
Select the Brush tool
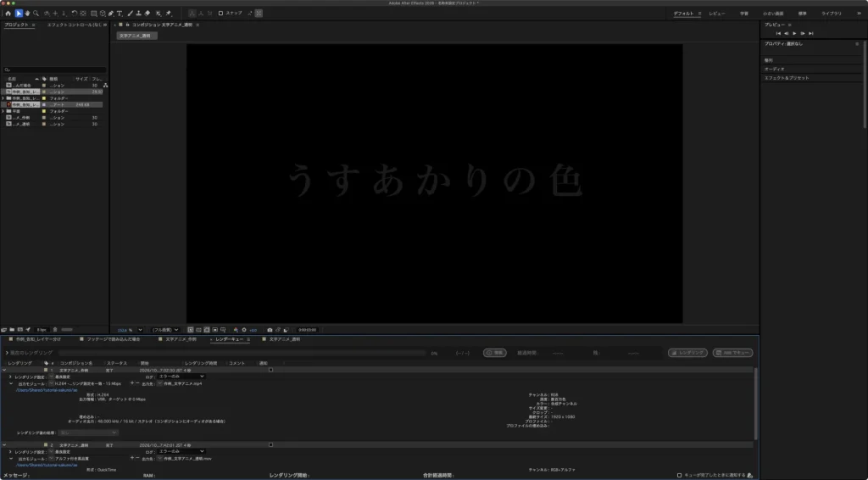[130, 14]
